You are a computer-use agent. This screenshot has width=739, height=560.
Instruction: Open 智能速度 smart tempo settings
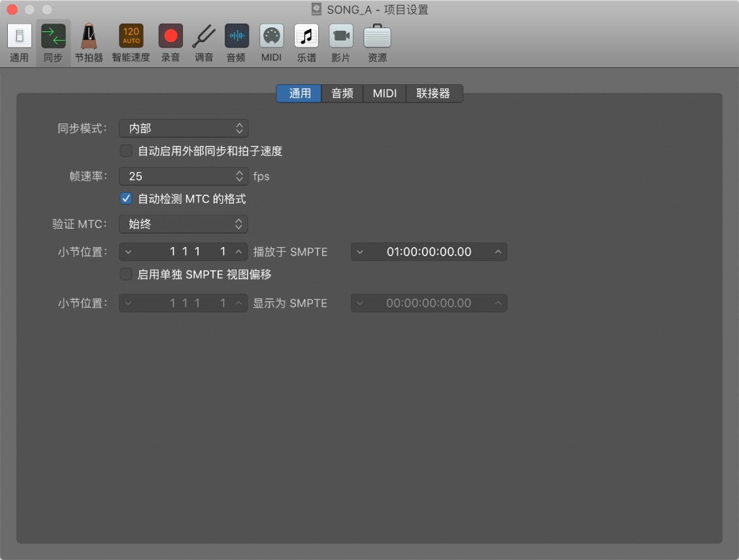(131, 37)
